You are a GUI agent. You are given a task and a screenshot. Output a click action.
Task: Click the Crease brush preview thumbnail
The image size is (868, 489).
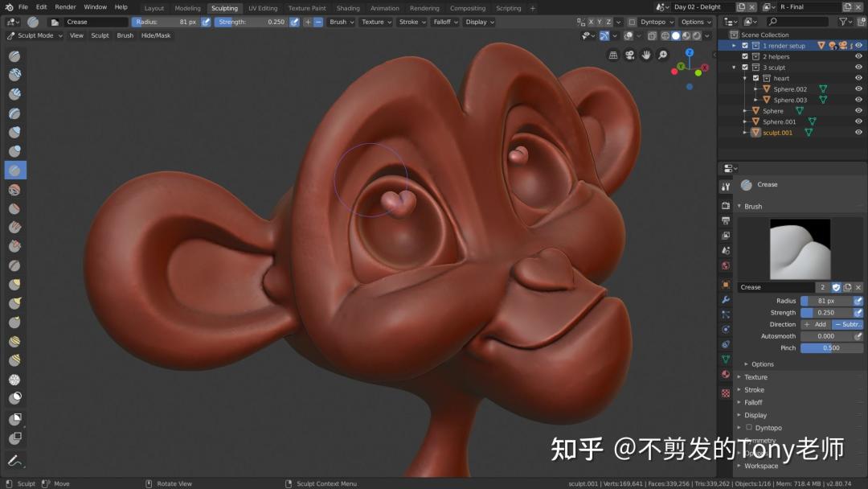[800, 249]
